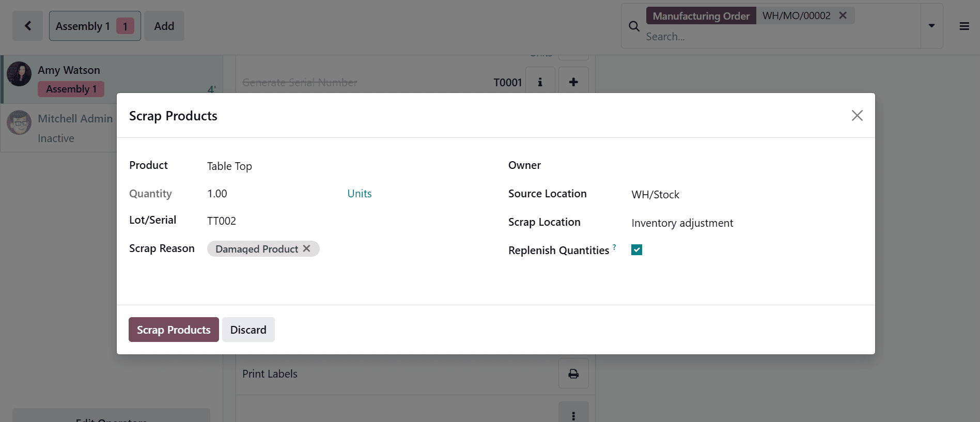Go back using the left chevron
980x422 pixels.
coord(28,26)
